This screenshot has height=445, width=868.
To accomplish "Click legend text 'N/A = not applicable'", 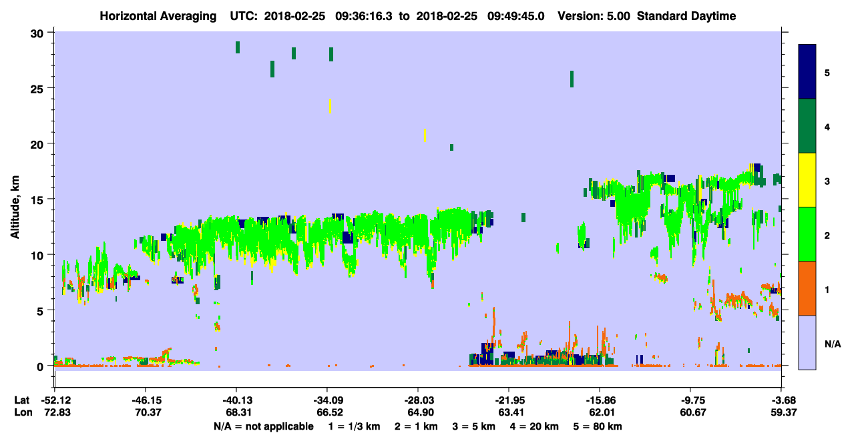I will pyautogui.click(x=263, y=426).
